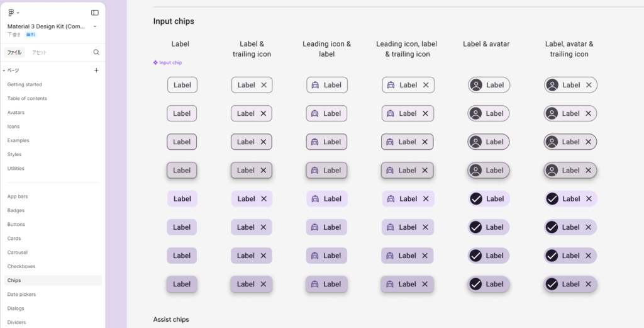Screen dimensions: 644x328
Task: Click the X on first Label & trailing icon chip
Action: (264, 85)
